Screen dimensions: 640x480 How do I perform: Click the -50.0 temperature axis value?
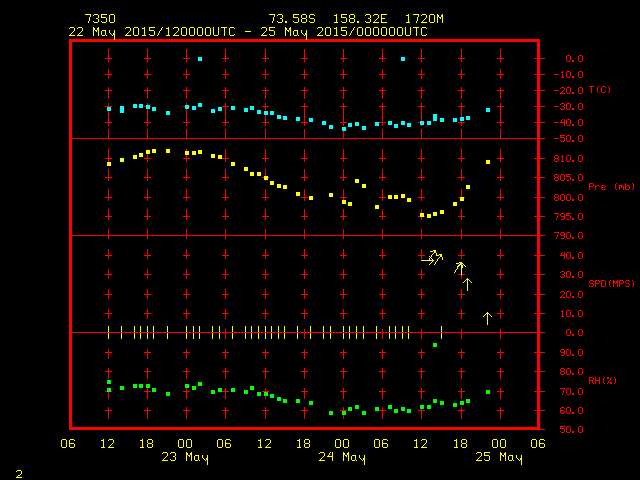click(569, 139)
